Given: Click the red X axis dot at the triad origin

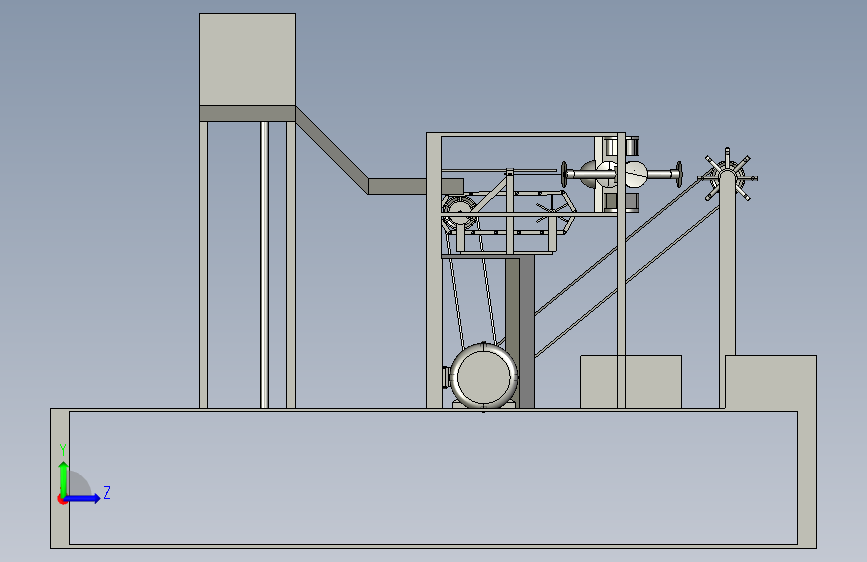Looking at the screenshot, I should [x=61, y=499].
